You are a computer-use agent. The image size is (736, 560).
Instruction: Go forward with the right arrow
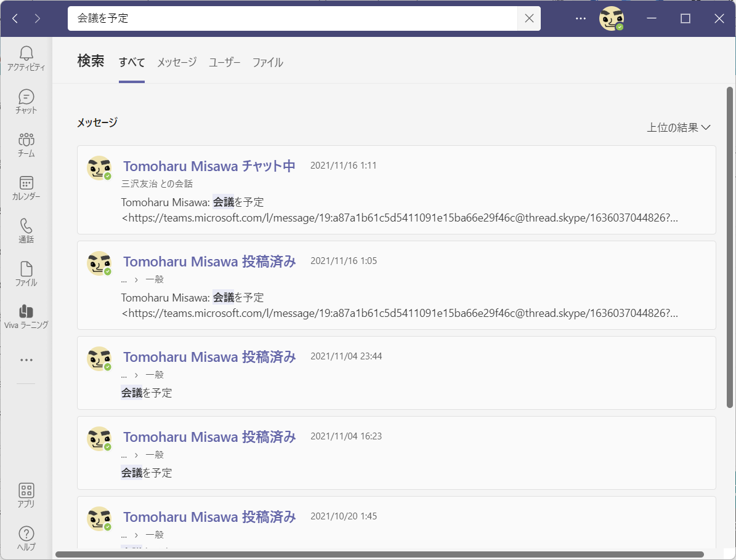coord(38,18)
